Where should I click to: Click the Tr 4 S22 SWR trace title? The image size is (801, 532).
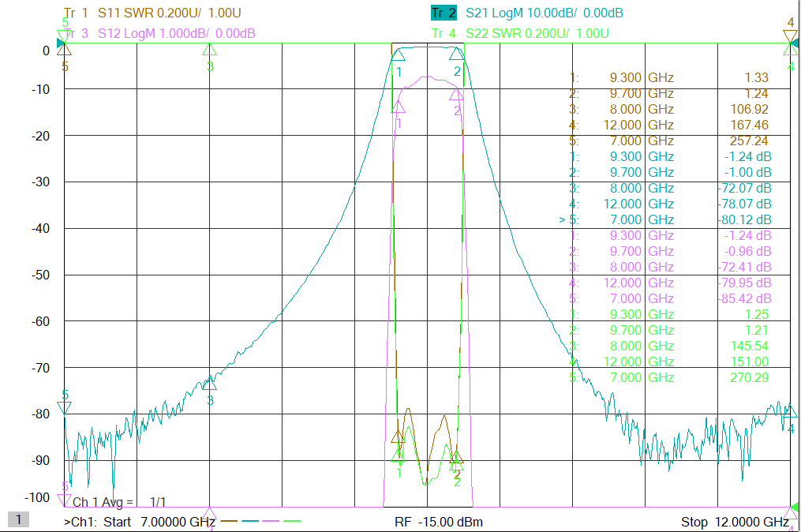520,33
